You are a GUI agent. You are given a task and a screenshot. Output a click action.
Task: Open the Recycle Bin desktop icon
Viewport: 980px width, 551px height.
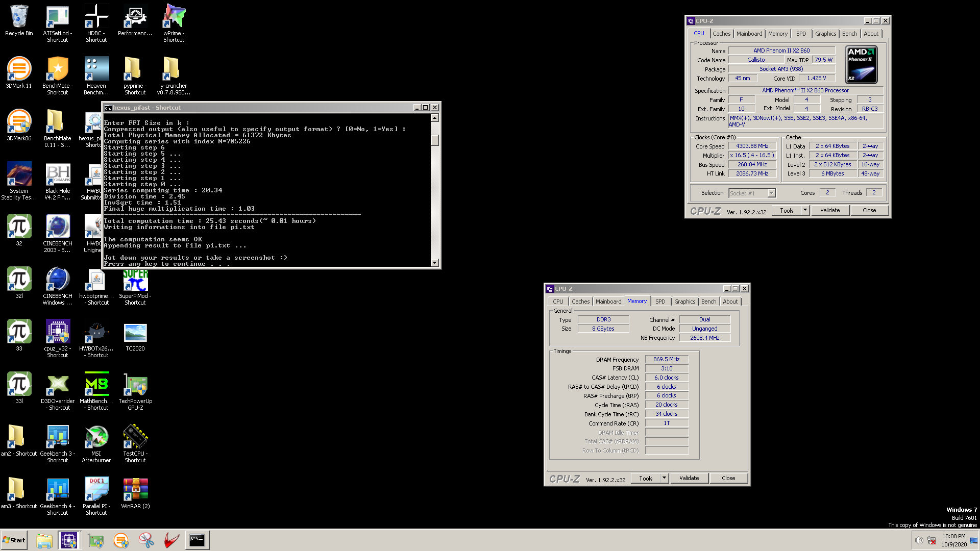pyautogui.click(x=19, y=20)
